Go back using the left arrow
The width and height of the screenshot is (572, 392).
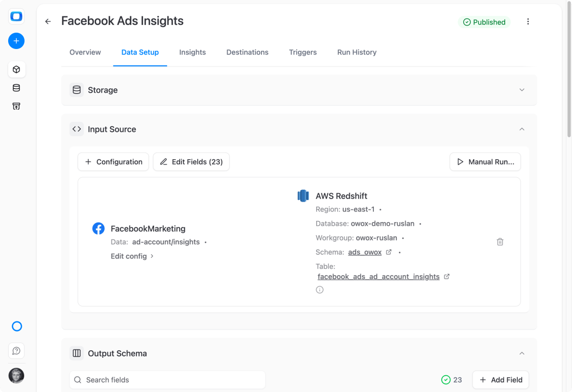click(48, 21)
